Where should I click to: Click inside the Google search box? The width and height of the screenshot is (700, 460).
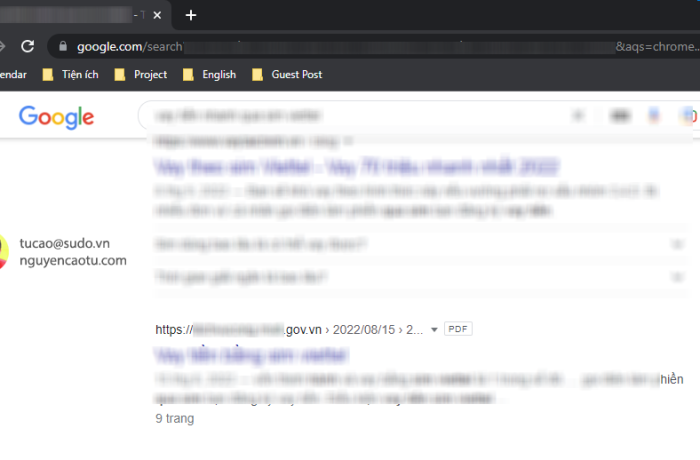click(350, 116)
